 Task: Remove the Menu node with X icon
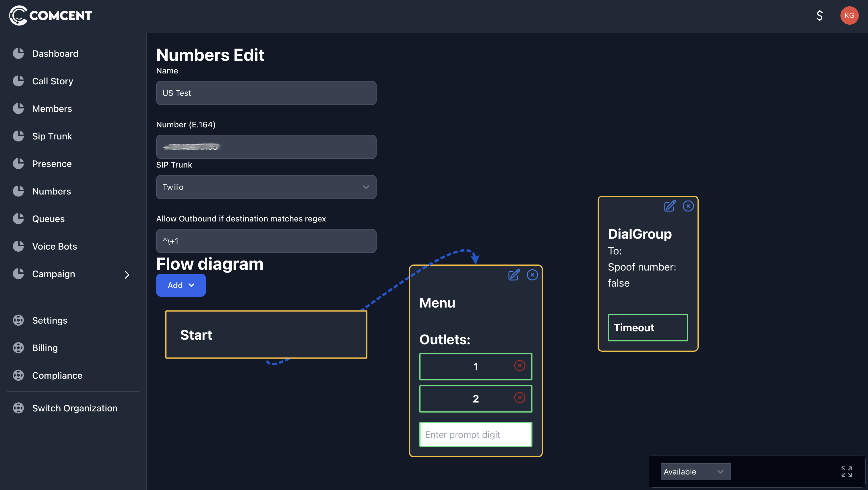point(532,275)
